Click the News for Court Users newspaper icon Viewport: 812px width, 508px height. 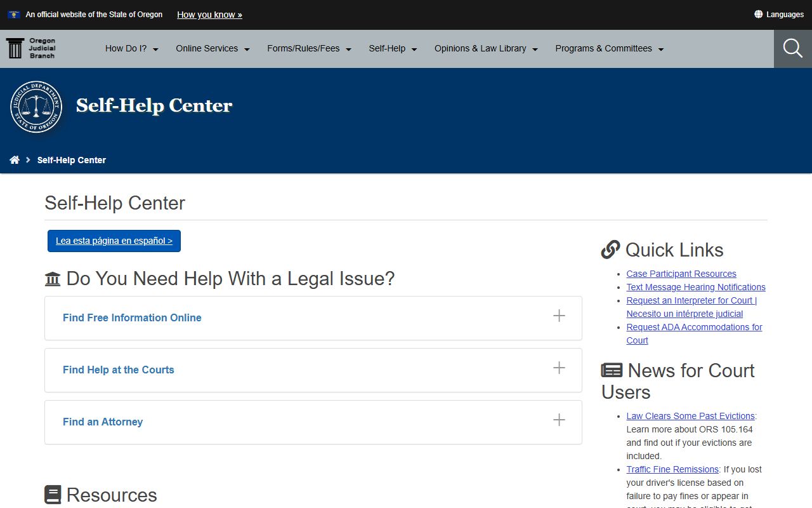612,370
